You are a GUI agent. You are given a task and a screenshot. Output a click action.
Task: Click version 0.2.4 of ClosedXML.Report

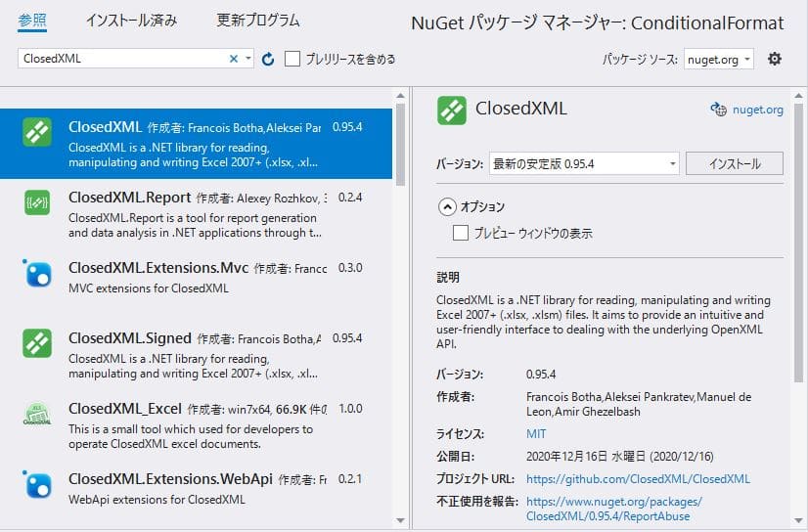[350, 198]
